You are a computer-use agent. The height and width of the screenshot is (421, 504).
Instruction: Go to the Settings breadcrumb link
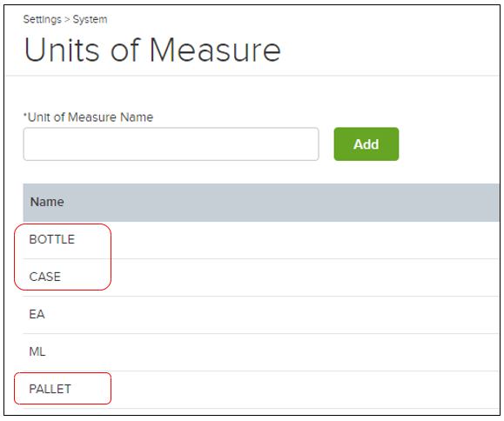point(42,20)
